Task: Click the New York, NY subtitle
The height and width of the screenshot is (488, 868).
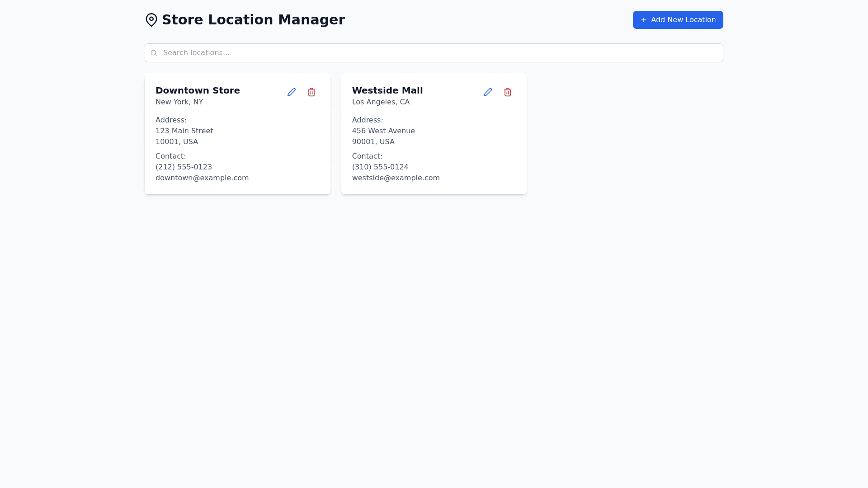Action: pyautogui.click(x=179, y=102)
